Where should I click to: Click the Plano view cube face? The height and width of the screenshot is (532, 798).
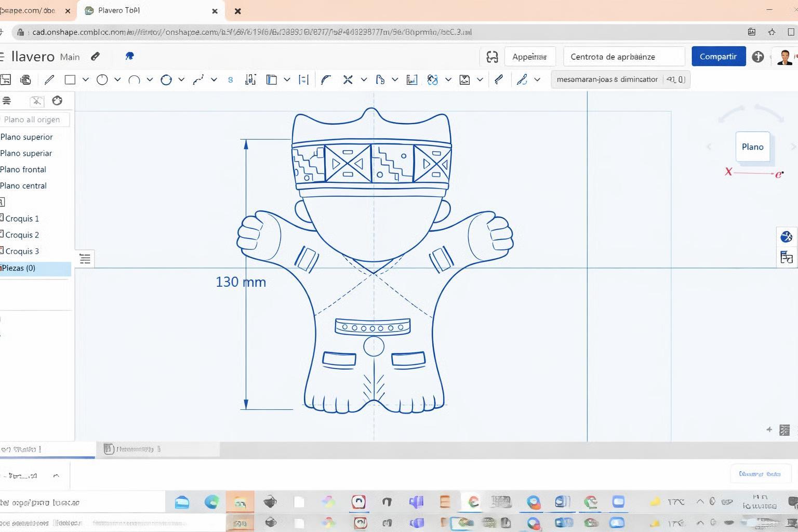tap(752, 147)
